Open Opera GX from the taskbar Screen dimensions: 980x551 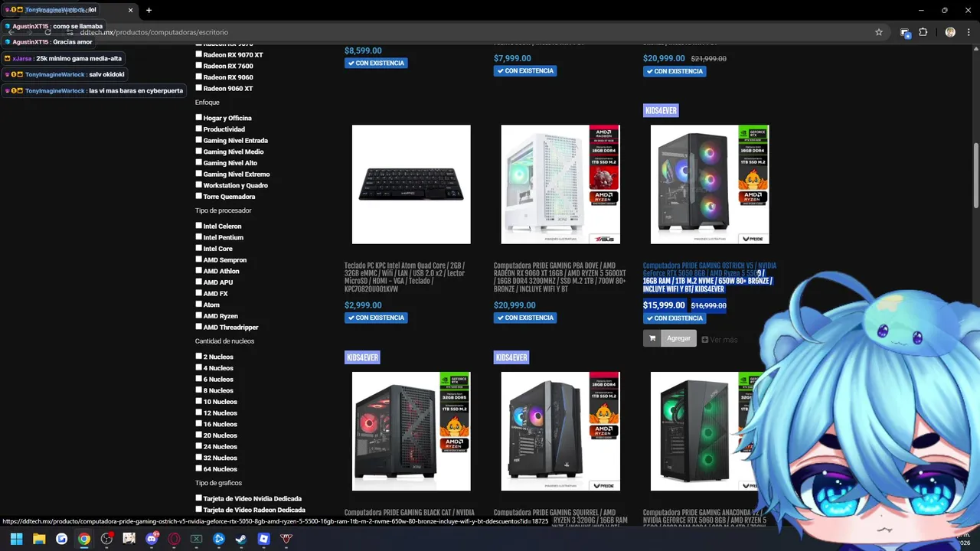pyautogui.click(x=174, y=539)
